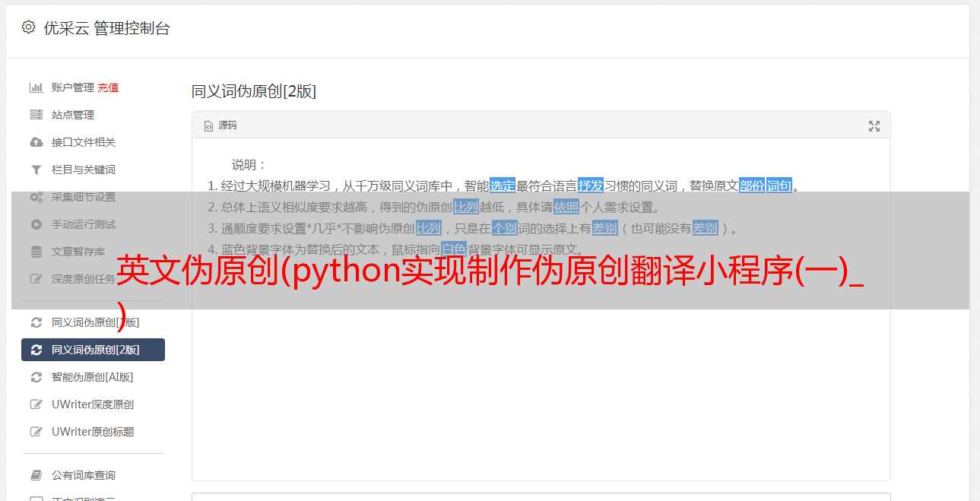Click the refresh icon for 智能伪原创[AI版]
Viewport: 980px width, 501px height.
pyautogui.click(x=36, y=377)
